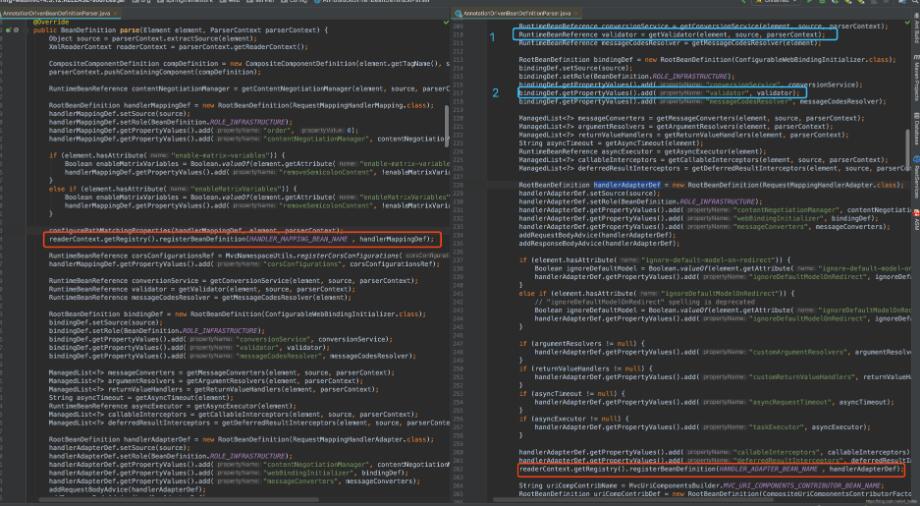Open the RestServices side panel

[x=914, y=178]
